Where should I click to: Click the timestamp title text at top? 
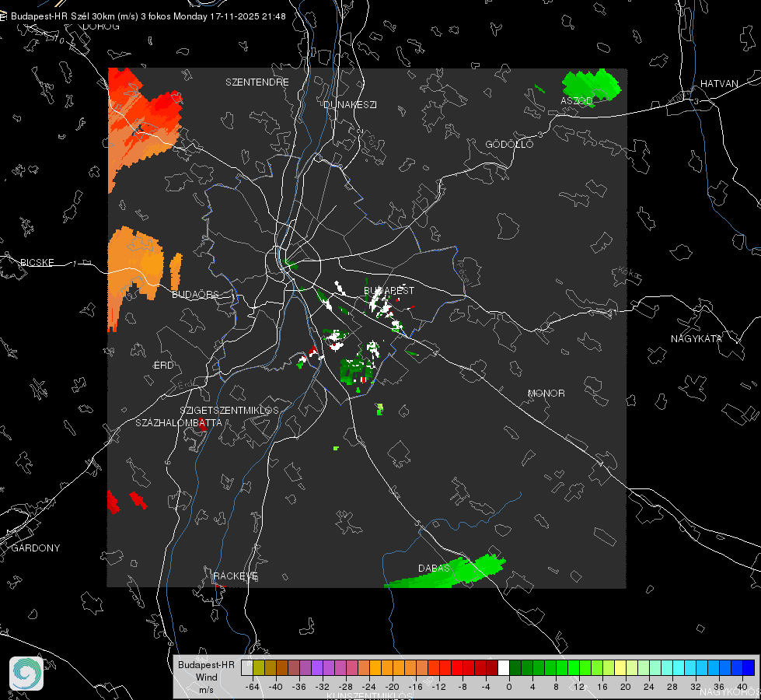click(148, 16)
